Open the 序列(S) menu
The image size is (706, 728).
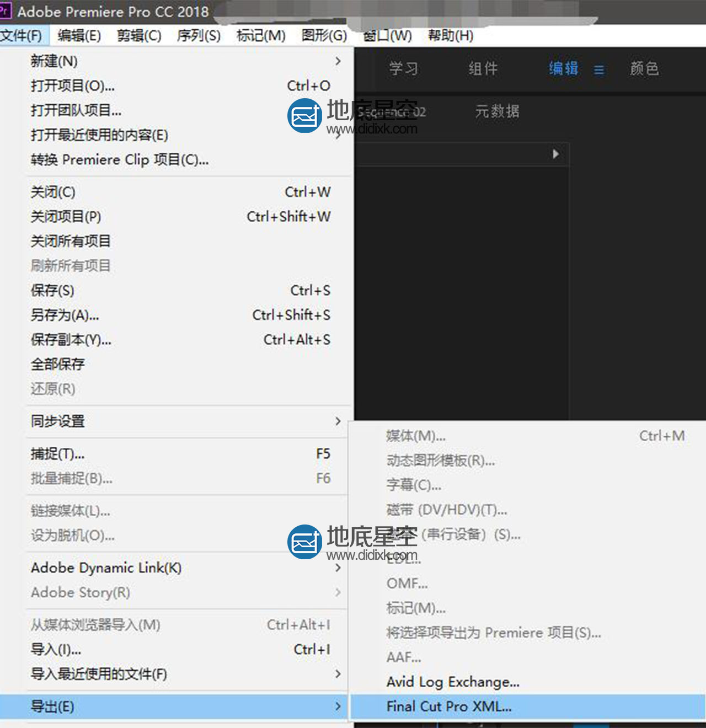pos(199,36)
